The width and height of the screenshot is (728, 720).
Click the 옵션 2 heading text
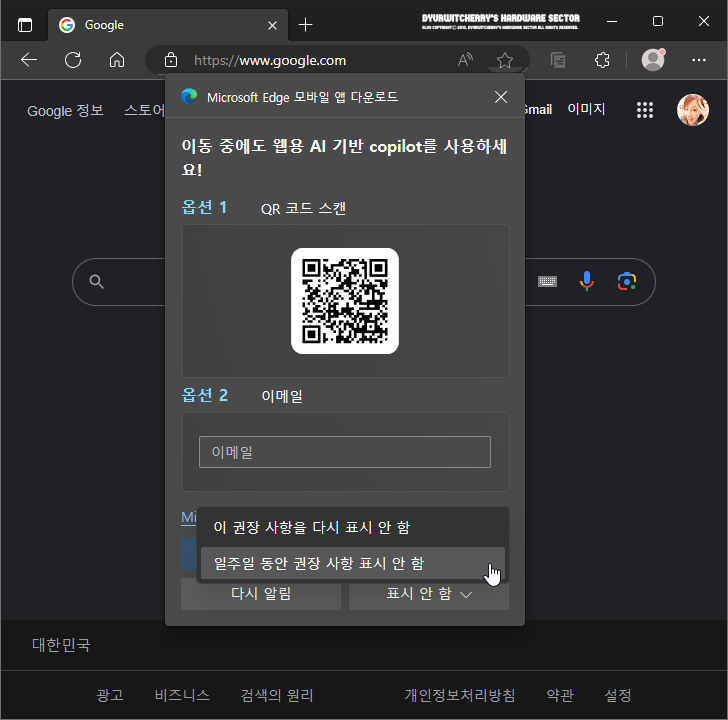(x=204, y=395)
